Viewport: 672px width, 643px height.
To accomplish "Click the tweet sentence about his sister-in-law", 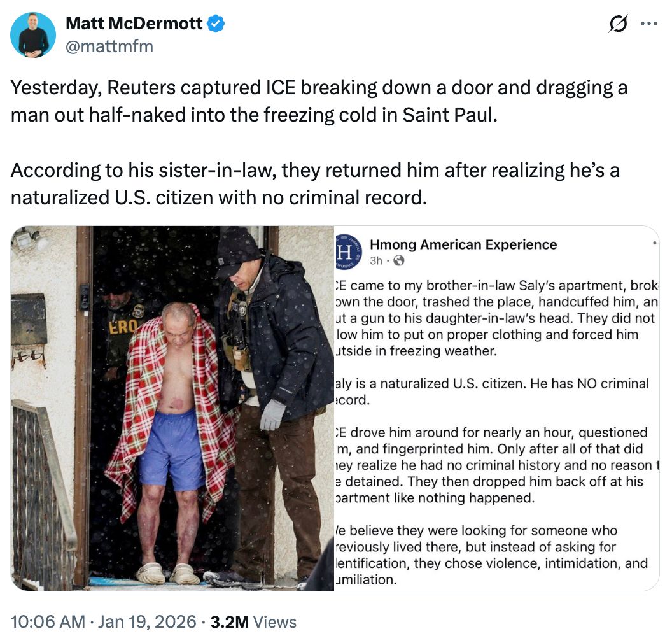I will [x=315, y=185].
